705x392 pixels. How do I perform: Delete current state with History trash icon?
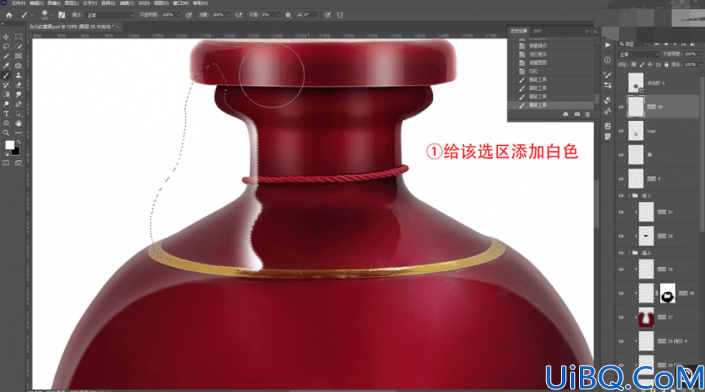587,115
